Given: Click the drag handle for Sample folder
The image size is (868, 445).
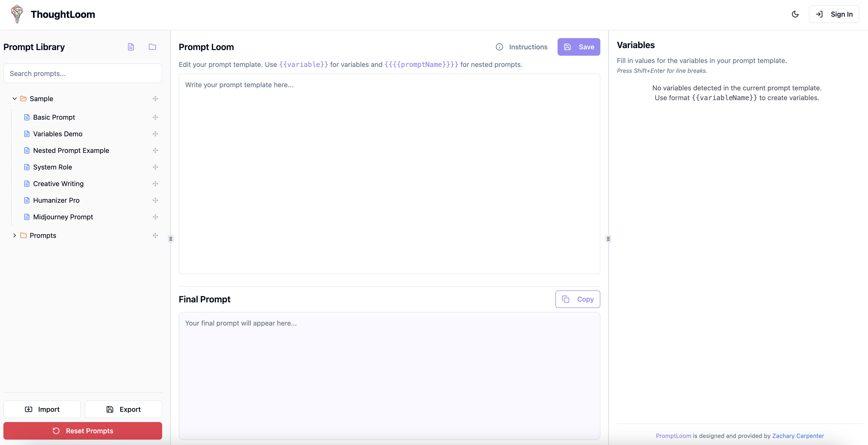Looking at the screenshot, I should coord(155,99).
